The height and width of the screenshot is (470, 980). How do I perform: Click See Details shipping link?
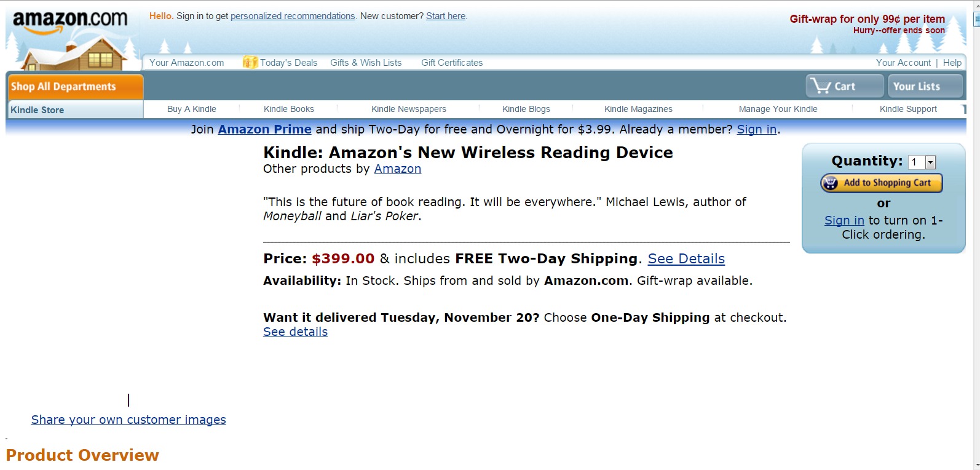686,259
